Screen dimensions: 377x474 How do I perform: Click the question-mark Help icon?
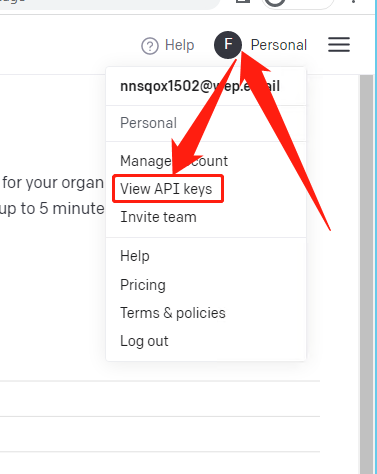pos(150,46)
